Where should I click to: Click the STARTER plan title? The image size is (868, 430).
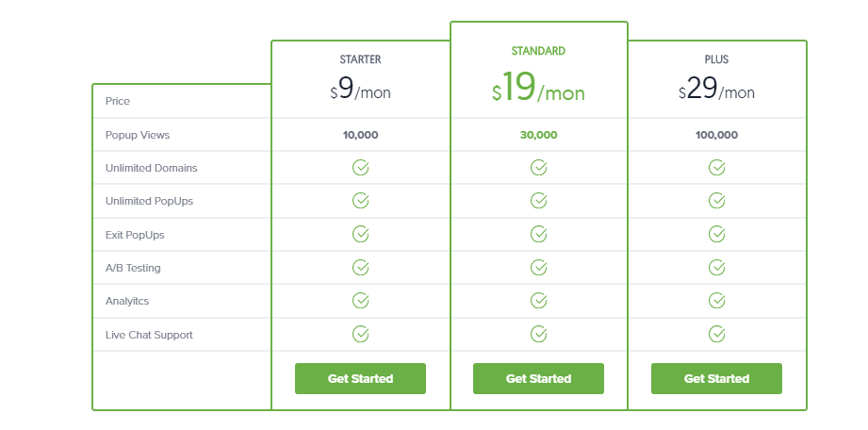tap(360, 59)
